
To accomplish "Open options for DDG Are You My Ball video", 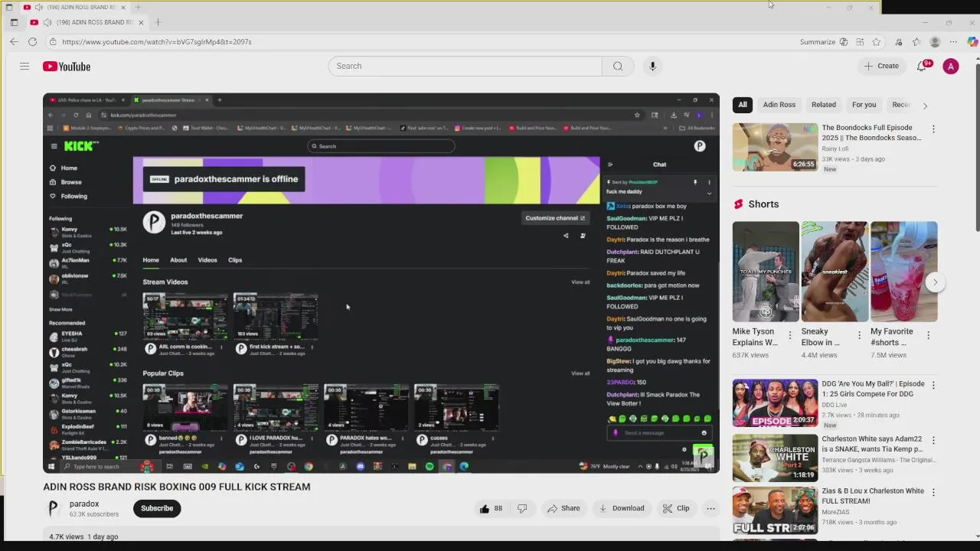I will click(x=933, y=385).
